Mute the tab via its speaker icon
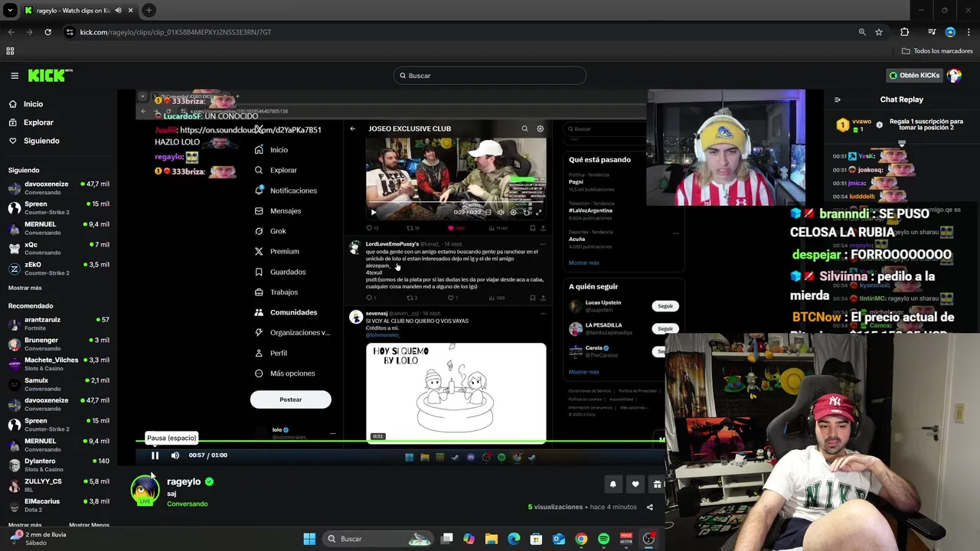The image size is (980, 551). click(118, 10)
